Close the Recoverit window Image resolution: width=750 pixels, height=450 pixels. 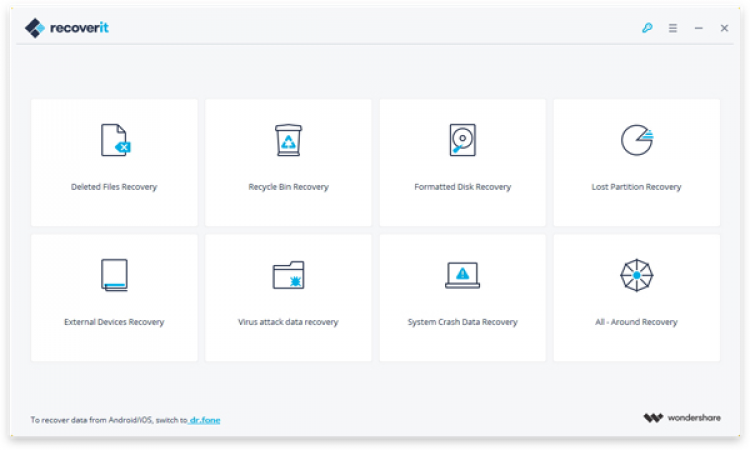tap(724, 28)
